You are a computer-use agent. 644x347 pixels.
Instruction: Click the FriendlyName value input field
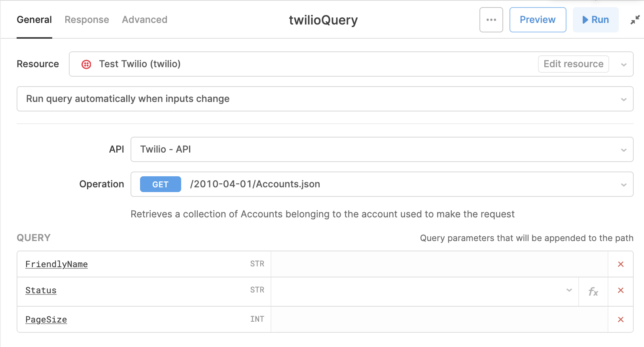[439, 264]
